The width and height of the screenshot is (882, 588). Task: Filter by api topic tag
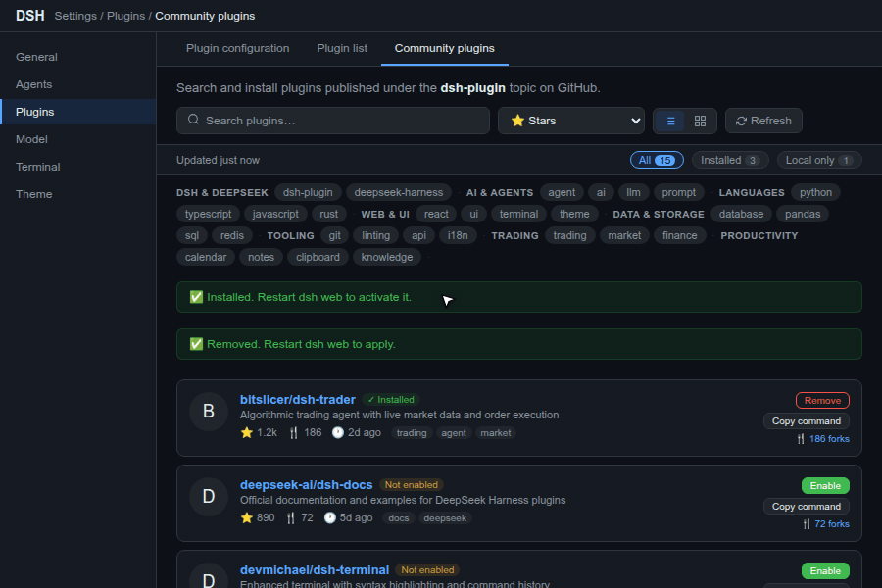(418, 235)
